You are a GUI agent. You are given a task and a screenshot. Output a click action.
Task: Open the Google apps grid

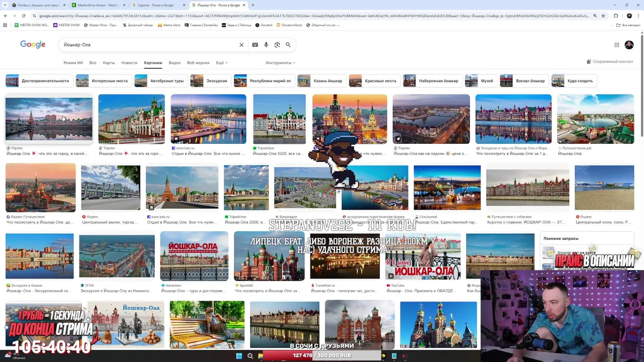click(x=617, y=45)
